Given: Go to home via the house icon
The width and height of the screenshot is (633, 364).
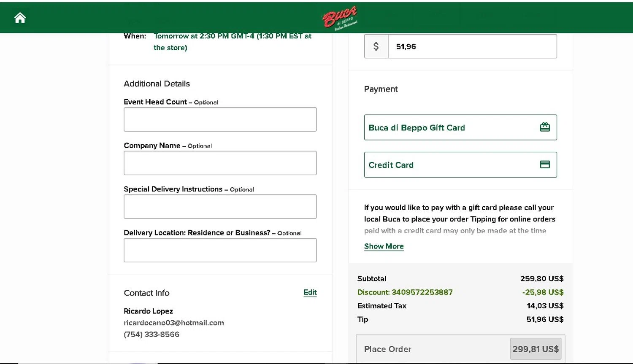Looking at the screenshot, I should click(20, 18).
